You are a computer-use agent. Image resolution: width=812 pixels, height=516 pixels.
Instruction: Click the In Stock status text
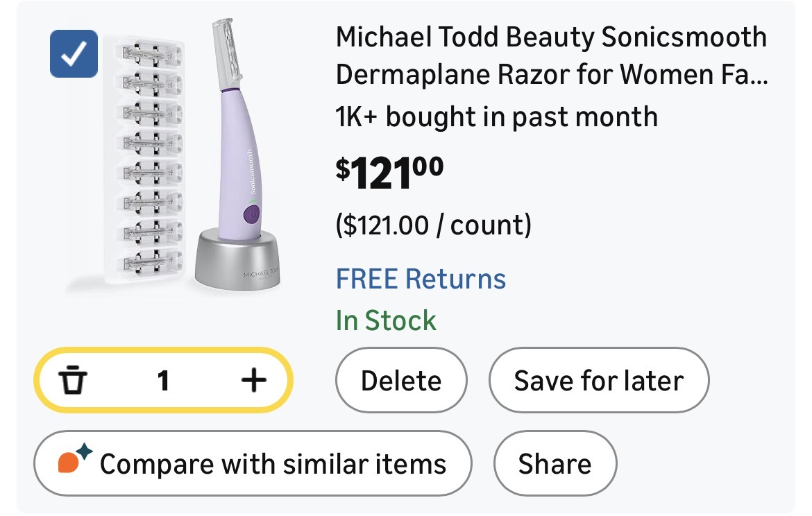point(386,320)
